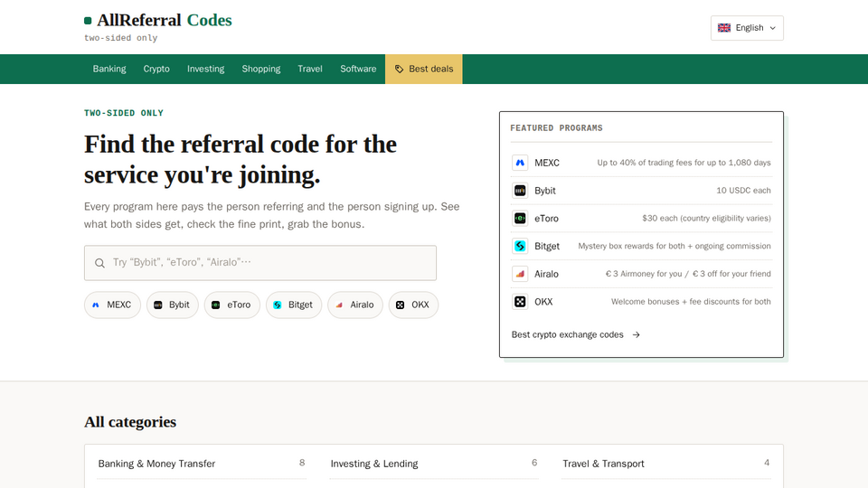
Task: Open MEXC name in Featured Programs
Action: [x=547, y=163]
